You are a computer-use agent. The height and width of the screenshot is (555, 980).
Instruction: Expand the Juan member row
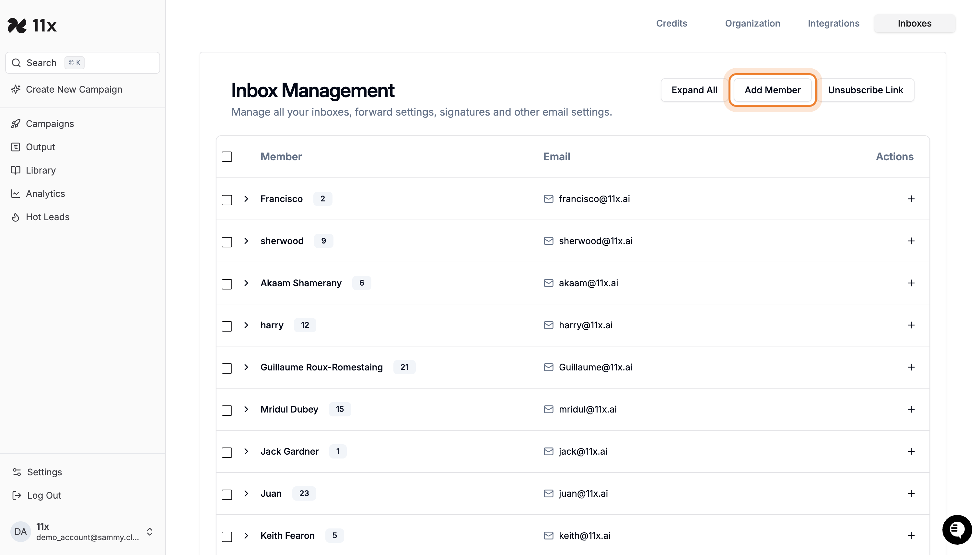[x=246, y=493]
